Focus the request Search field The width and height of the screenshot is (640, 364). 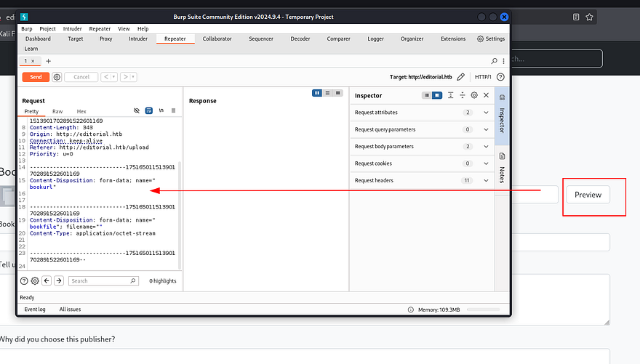tap(104, 281)
